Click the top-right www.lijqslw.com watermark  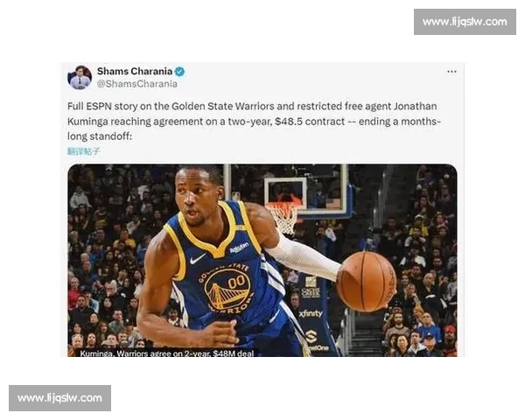tap(465, 22)
